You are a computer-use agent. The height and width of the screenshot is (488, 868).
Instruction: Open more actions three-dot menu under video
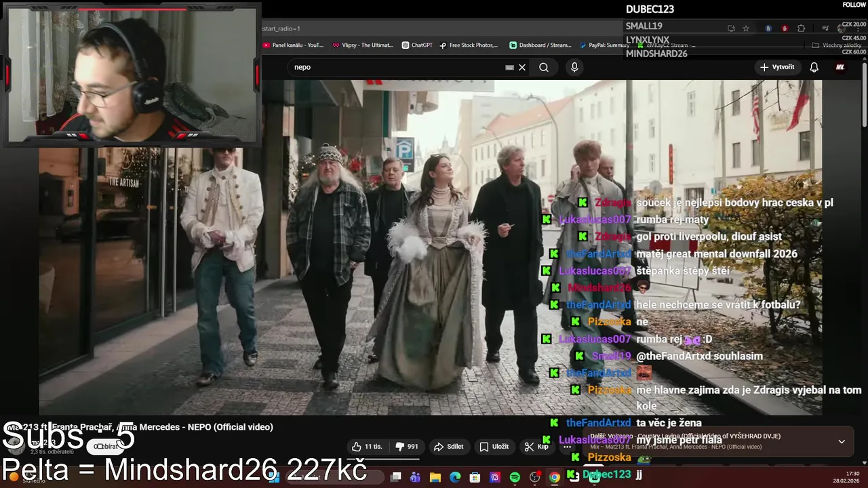coord(567,447)
